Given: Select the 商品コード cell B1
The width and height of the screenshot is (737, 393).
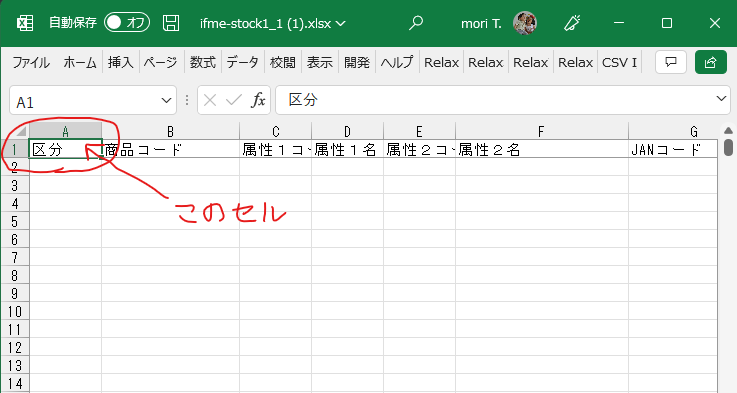Looking at the screenshot, I should (x=170, y=149).
